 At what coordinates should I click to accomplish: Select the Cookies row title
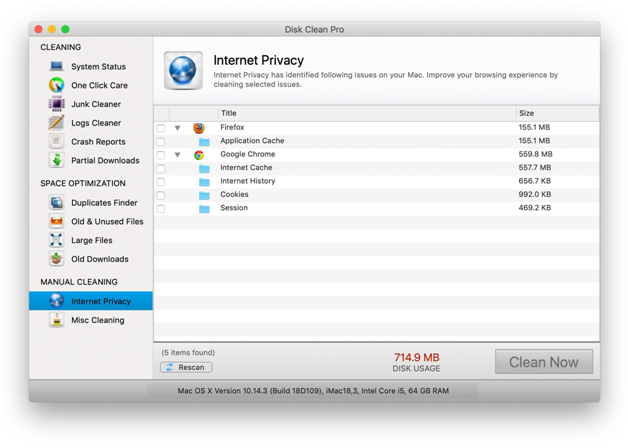tap(234, 194)
